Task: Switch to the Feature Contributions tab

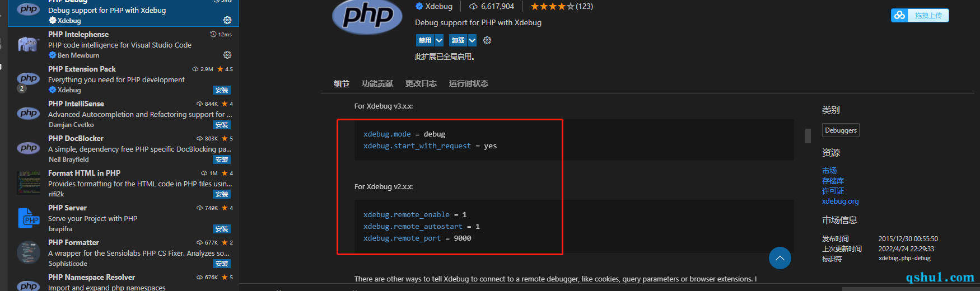Action: 377,83
